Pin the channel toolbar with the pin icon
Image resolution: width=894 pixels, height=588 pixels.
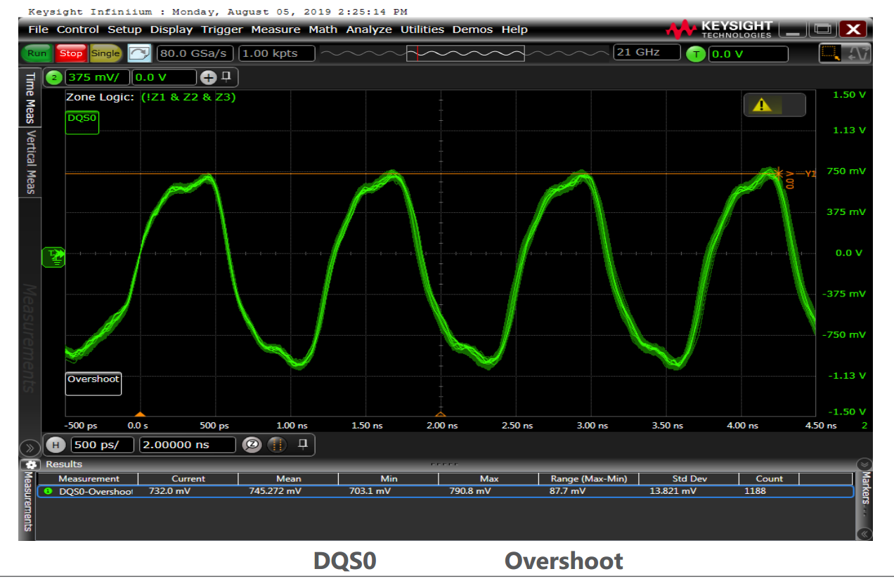[226, 77]
